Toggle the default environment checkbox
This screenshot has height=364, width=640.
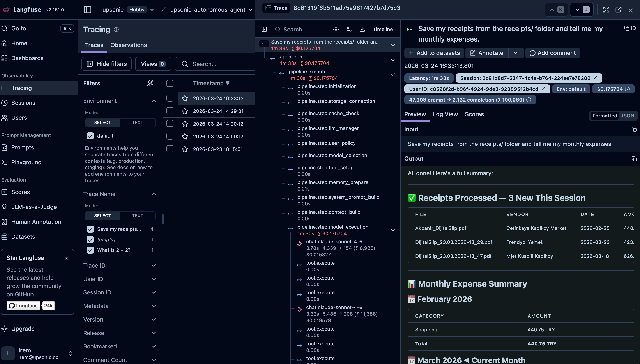90,136
